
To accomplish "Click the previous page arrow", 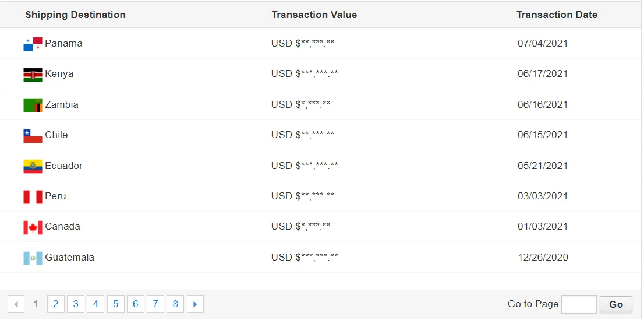I will [x=16, y=304].
